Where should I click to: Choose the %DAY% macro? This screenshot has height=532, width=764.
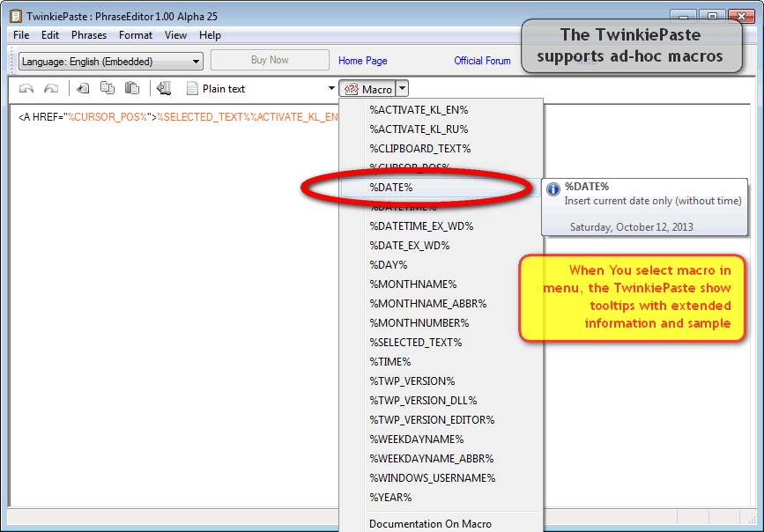(441, 265)
